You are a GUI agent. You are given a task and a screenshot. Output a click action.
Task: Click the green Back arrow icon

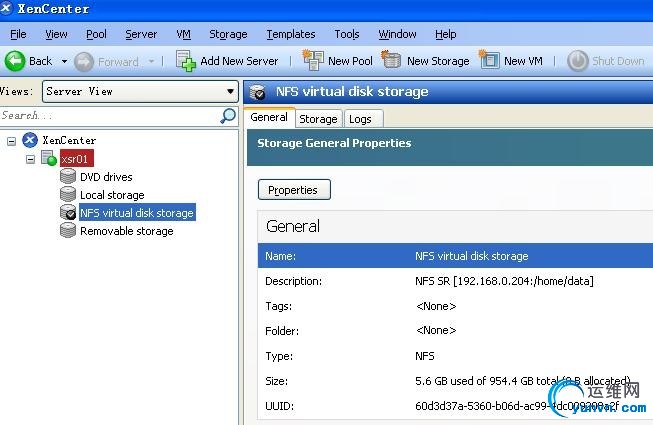15,61
